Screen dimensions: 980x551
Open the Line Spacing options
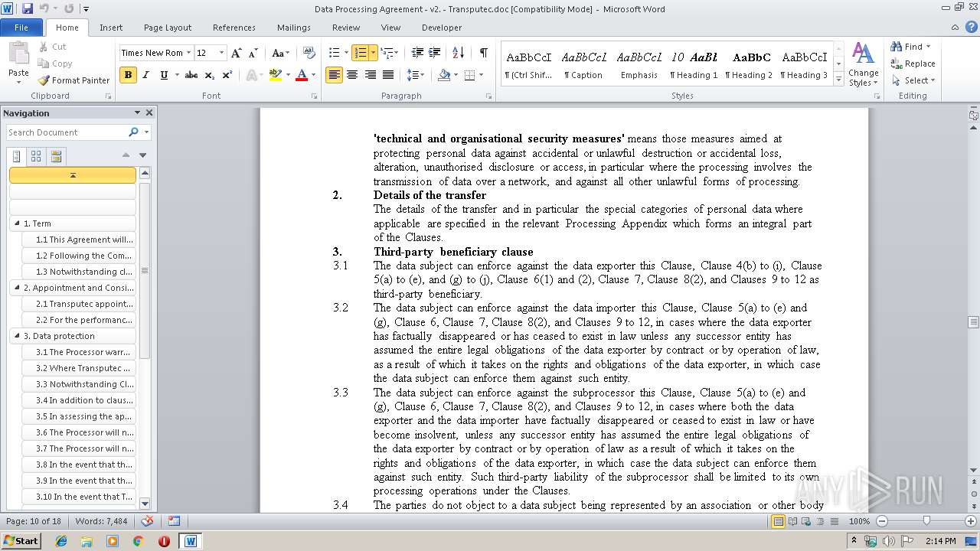[415, 75]
